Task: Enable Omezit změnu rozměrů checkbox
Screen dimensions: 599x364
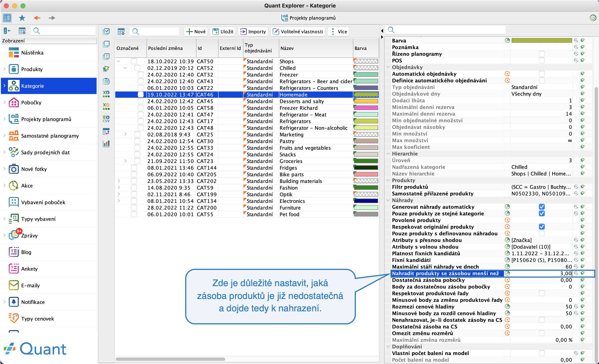Action: click(542, 333)
